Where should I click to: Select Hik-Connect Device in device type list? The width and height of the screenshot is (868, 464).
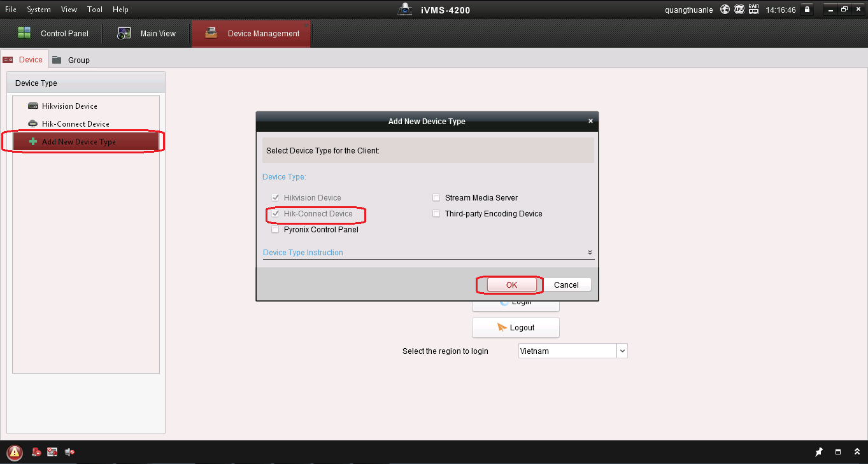pos(75,124)
